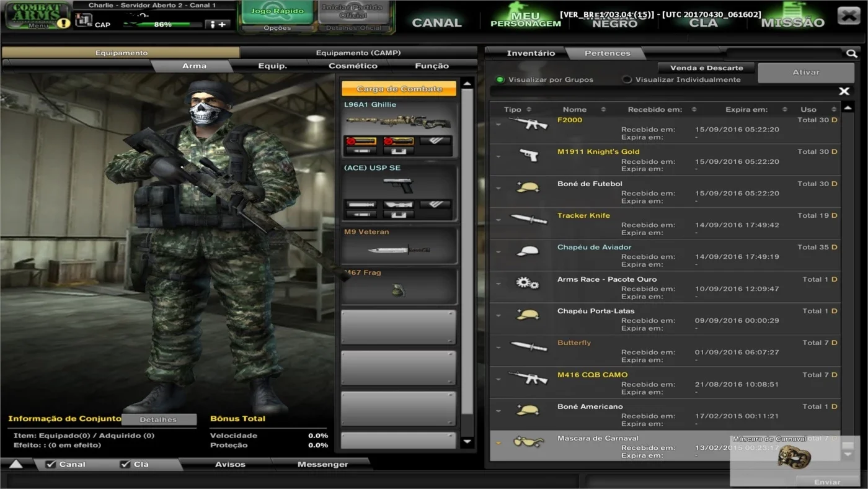Expand the M416 CQB CAMO group arrow
Image resolution: width=868 pixels, height=489 pixels.
498,379
